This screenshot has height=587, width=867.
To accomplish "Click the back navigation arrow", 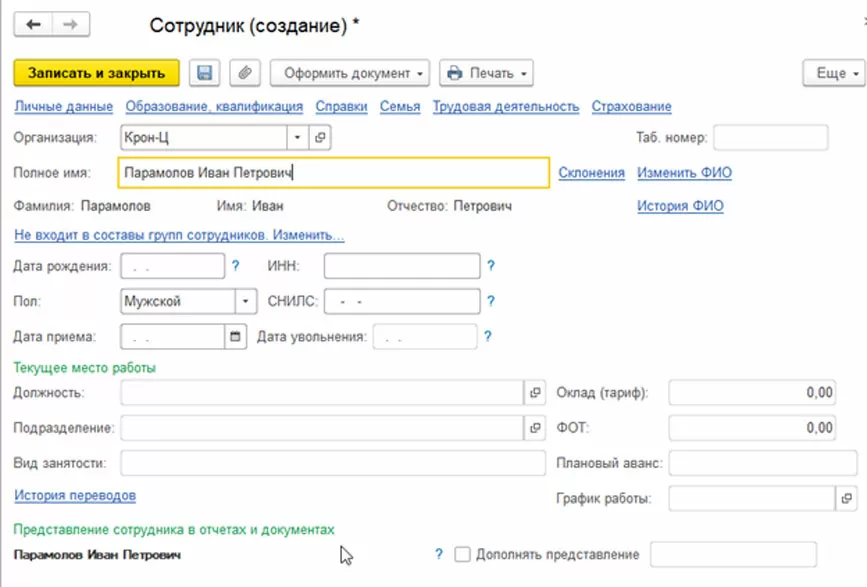I will 33,25.
